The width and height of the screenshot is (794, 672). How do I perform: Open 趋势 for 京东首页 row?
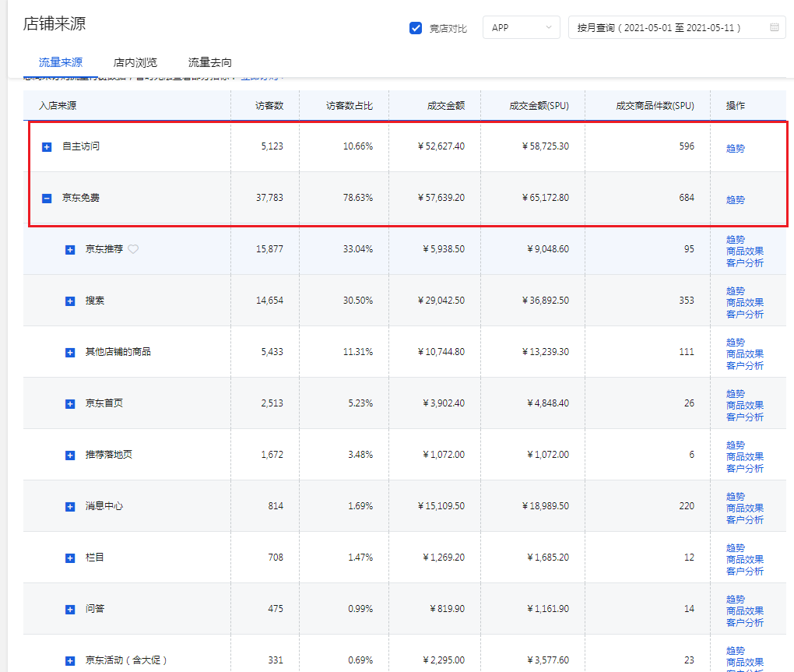coord(736,394)
